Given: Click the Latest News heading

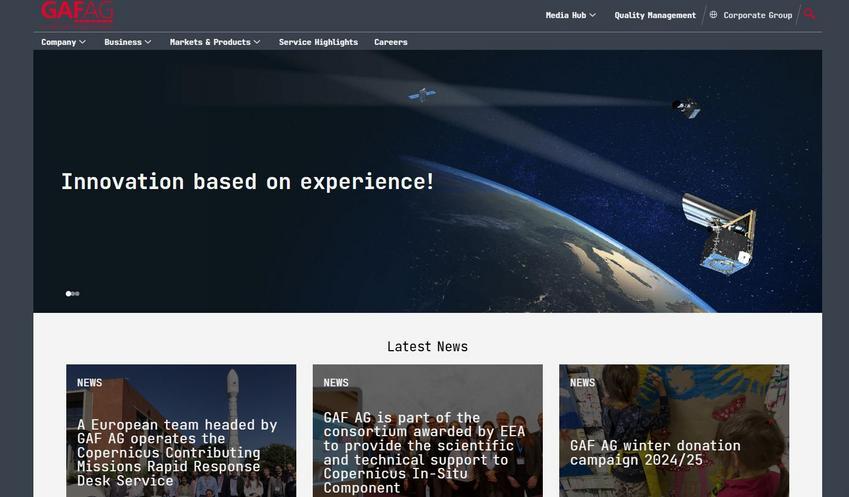Looking at the screenshot, I should tap(427, 346).
